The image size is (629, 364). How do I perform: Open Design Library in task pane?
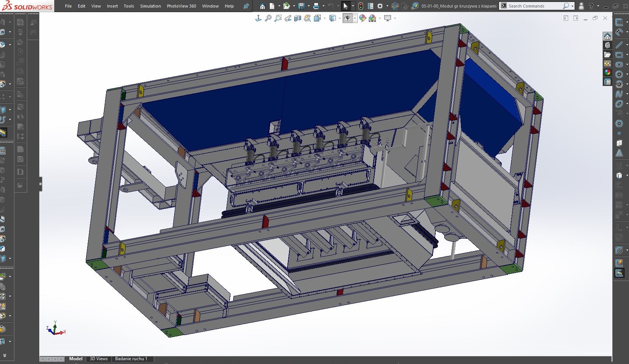tap(607, 45)
